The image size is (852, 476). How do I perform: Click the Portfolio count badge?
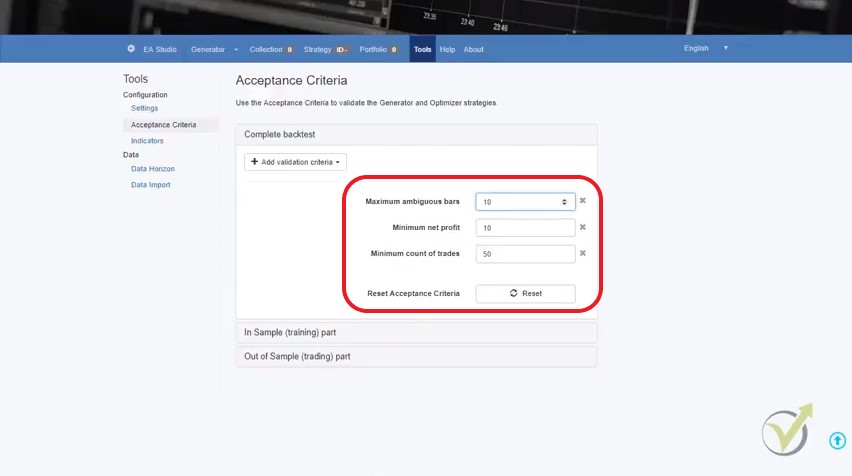click(393, 49)
